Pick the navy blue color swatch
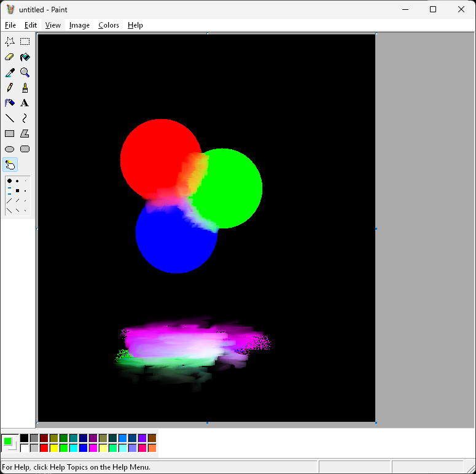This screenshot has width=476, height=474. point(83,438)
